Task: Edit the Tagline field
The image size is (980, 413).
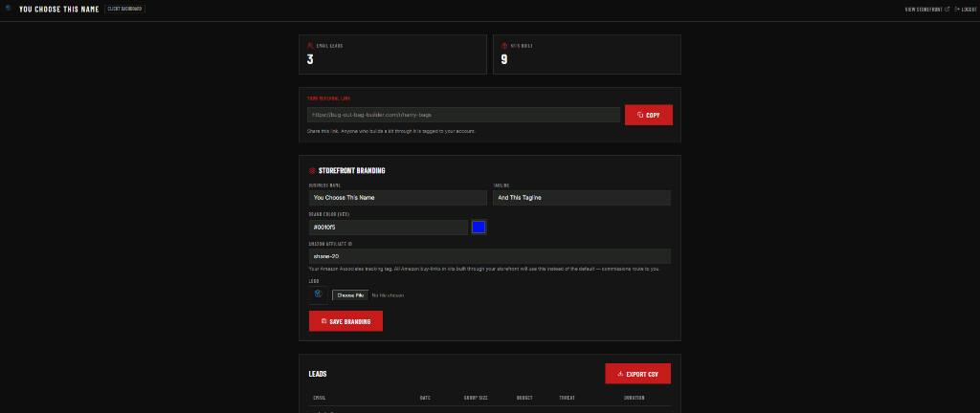Action: click(x=582, y=198)
